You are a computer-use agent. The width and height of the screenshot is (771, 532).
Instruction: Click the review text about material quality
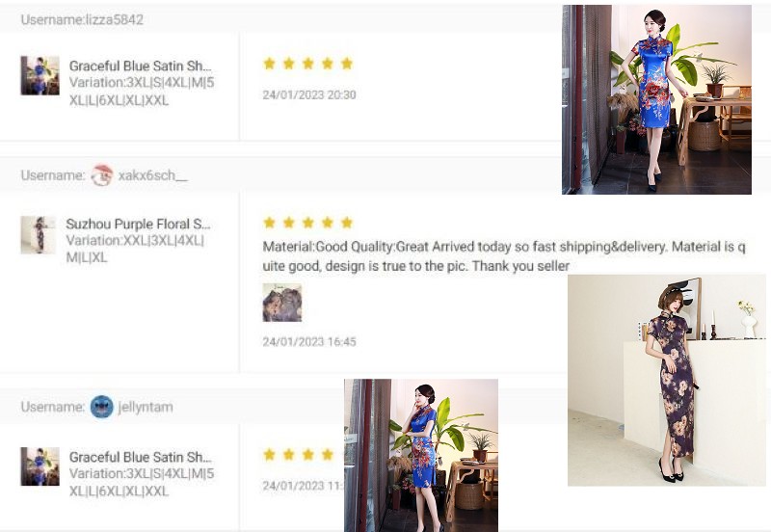pyautogui.click(x=504, y=256)
